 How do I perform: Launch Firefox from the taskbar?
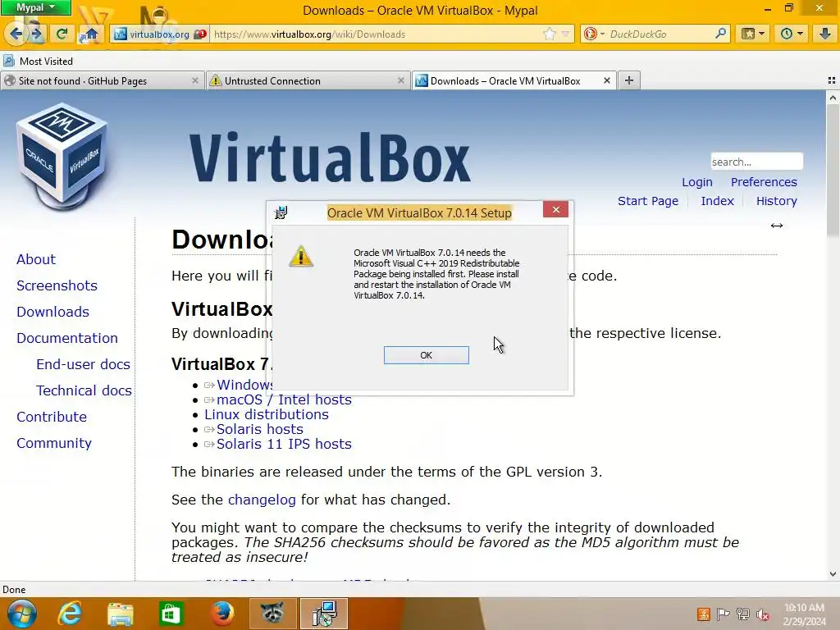pyautogui.click(x=221, y=614)
